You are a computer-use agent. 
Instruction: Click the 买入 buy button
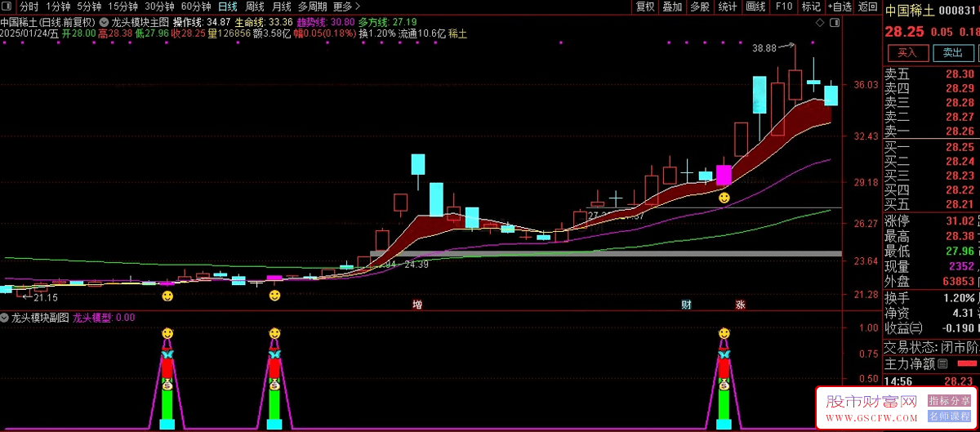[x=908, y=52]
